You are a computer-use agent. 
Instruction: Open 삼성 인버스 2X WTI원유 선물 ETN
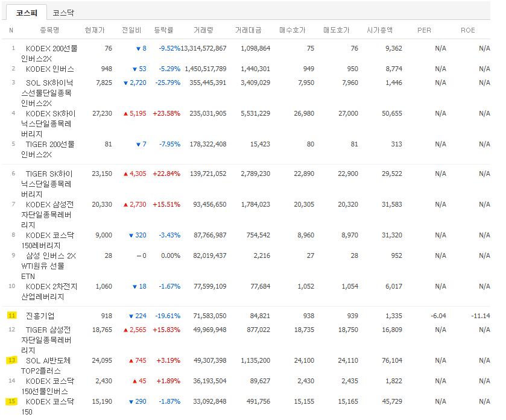(x=48, y=266)
